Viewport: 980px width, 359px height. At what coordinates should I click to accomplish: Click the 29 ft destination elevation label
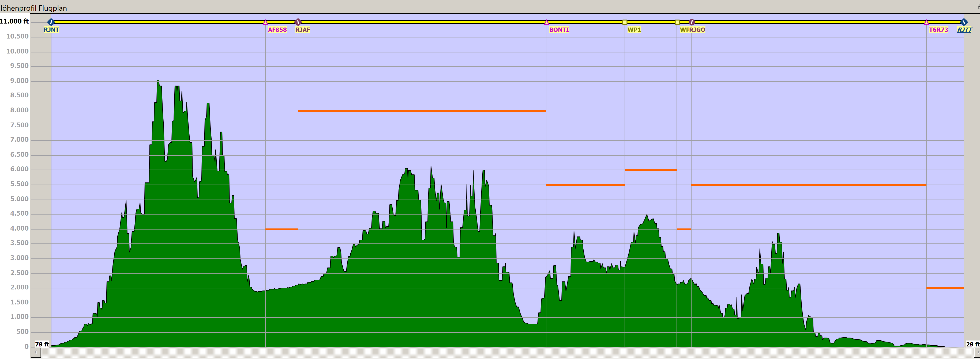[973, 344]
